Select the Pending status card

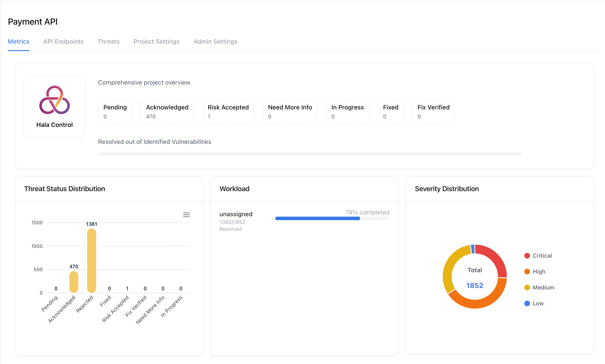(x=115, y=112)
